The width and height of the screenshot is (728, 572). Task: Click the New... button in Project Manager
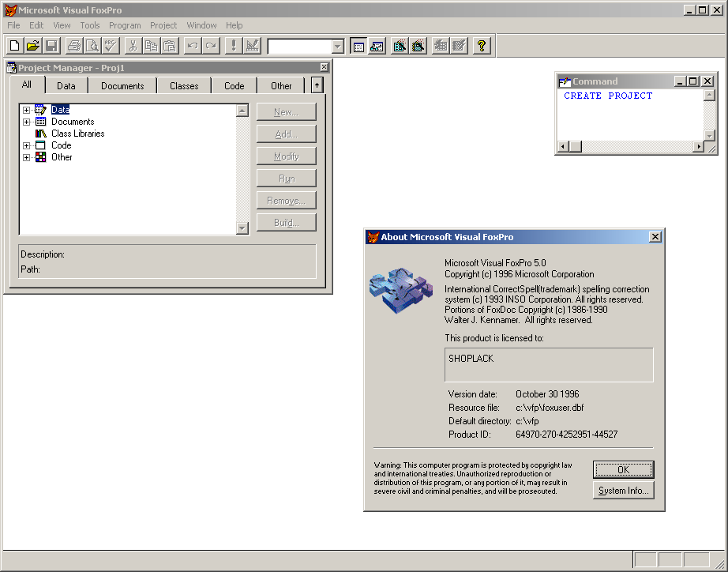(287, 112)
